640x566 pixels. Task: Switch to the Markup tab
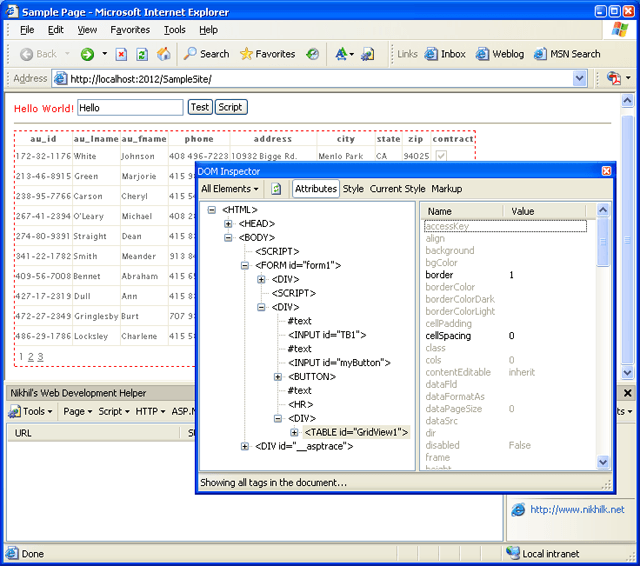click(446, 188)
